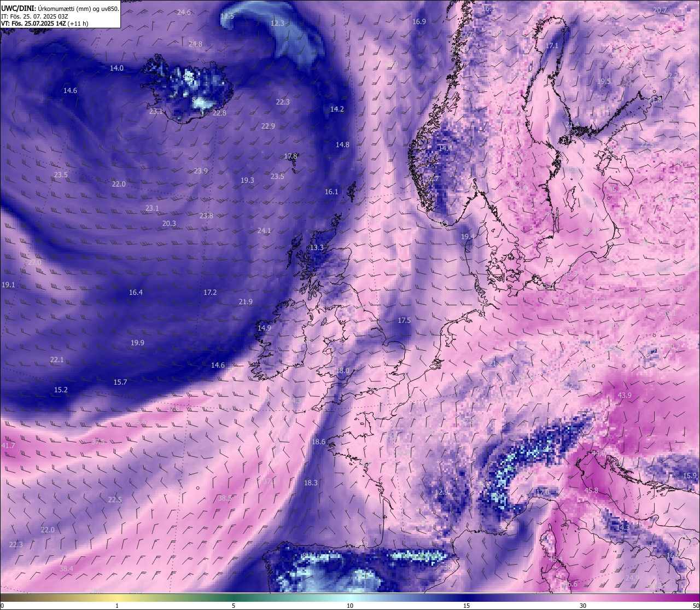
Task: Click the 23.8 value label
Action: coord(206,216)
